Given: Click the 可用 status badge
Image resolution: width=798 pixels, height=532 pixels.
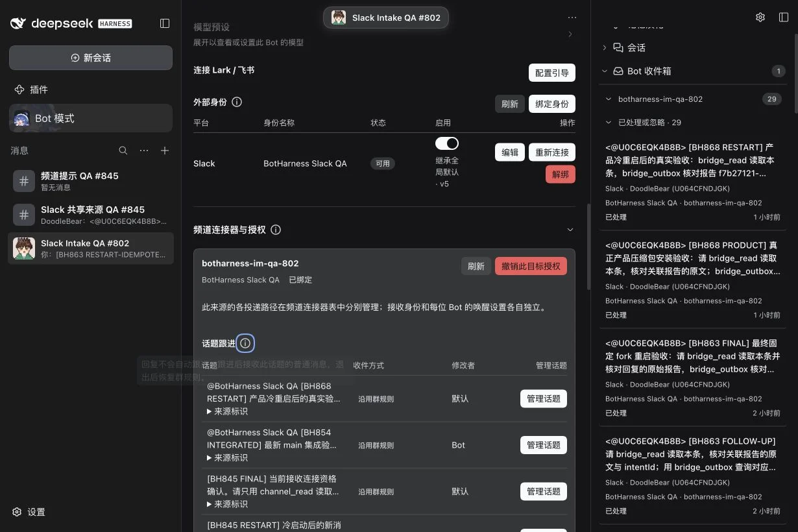Looking at the screenshot, I should [383, 163].
